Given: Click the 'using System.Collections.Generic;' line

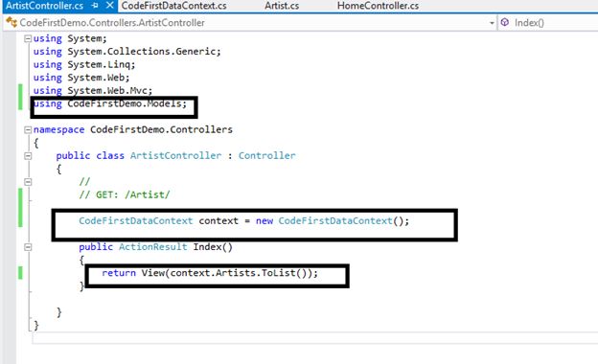Looking at the screenshot, I should click(x=127, y=52).
